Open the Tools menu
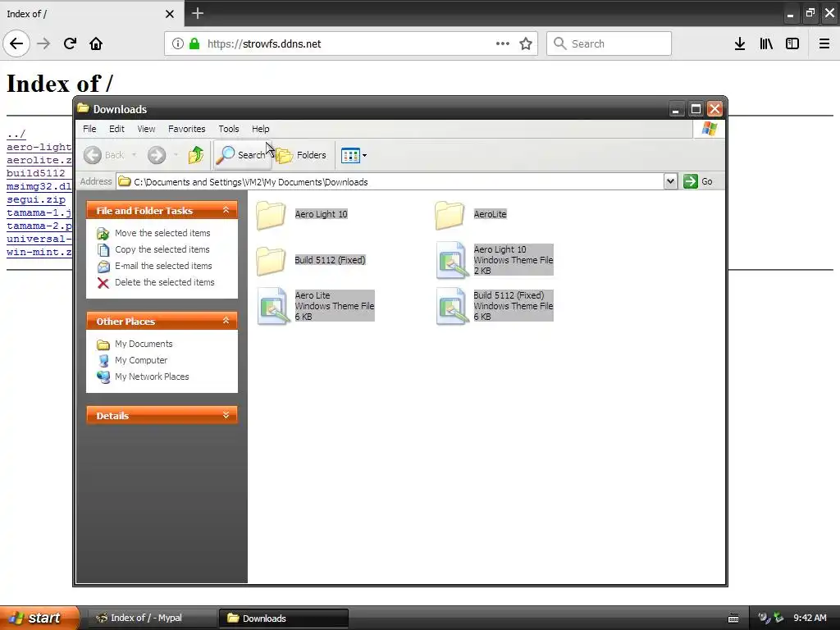840x630 pixels. (229, 129)
